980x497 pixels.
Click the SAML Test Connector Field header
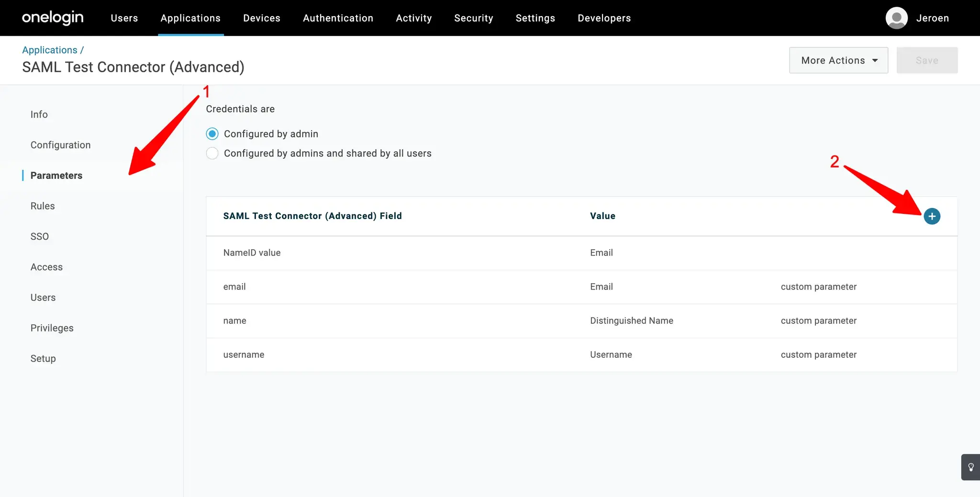[312, 216]
